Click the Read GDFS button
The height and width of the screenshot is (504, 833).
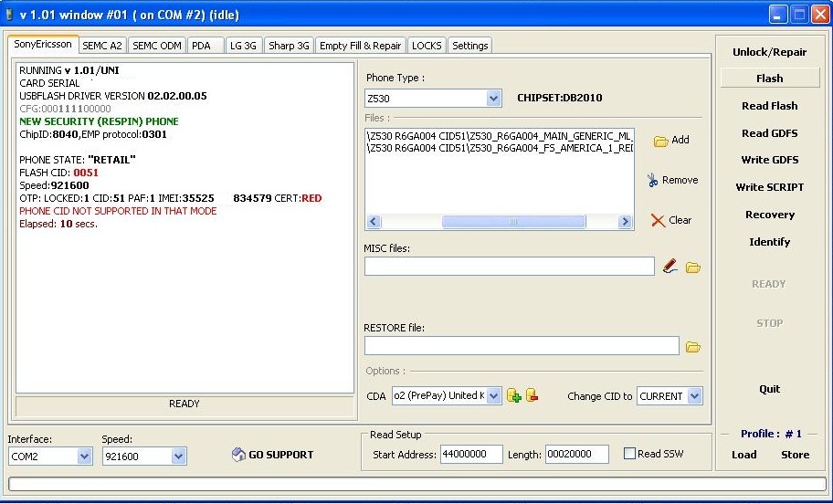coord(769,133)
